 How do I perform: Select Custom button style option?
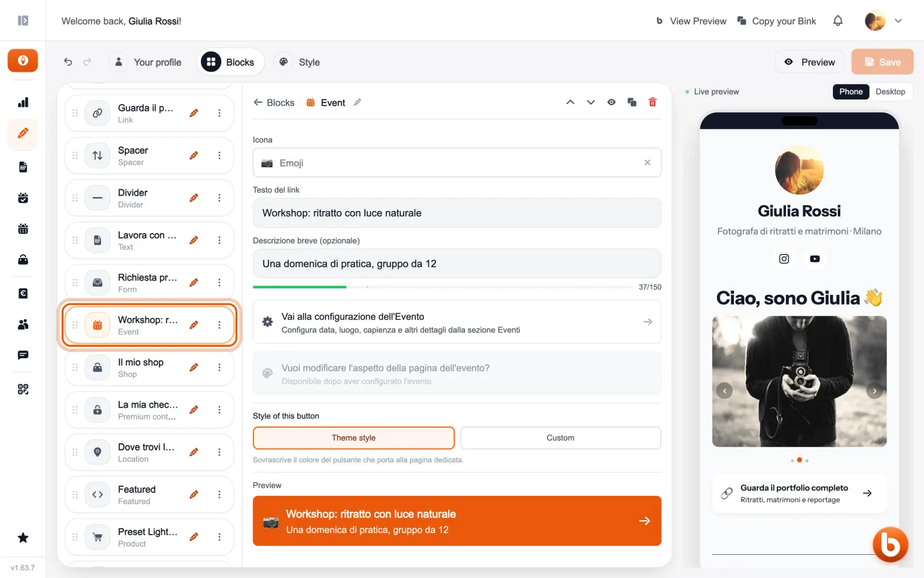560,438
